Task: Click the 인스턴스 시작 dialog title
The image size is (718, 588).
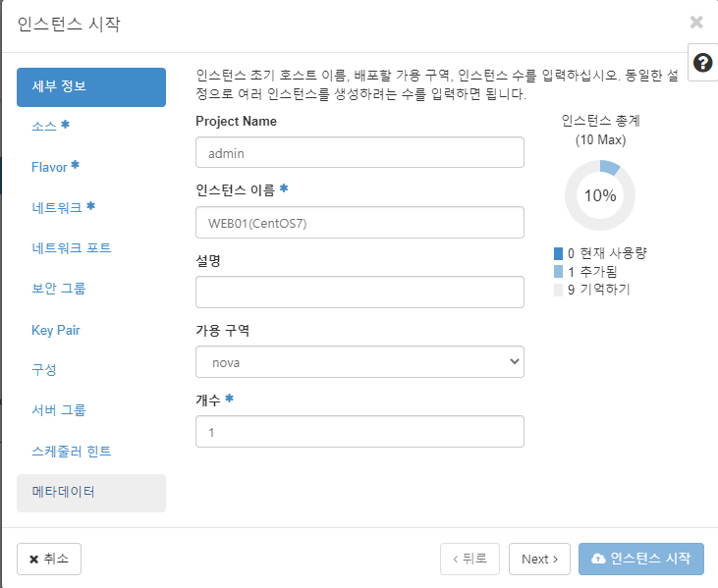Action: coord(69,24)
